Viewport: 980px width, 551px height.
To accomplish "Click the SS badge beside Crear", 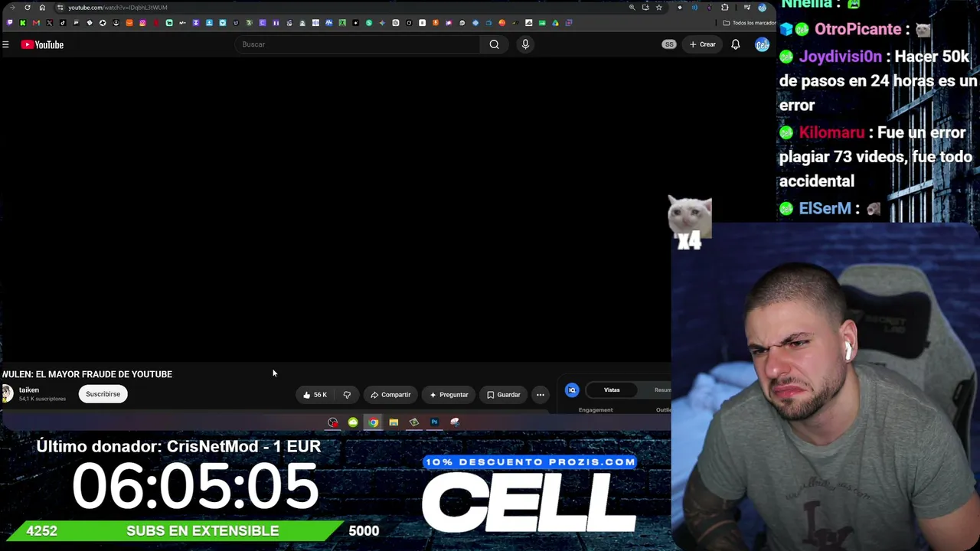I will pos(669,44).
